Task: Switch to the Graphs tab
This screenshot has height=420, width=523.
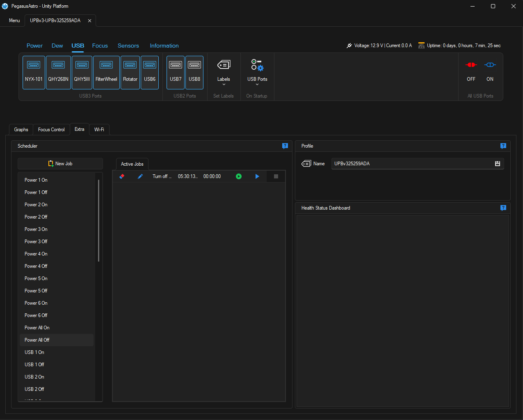Action: pos(21,130)
